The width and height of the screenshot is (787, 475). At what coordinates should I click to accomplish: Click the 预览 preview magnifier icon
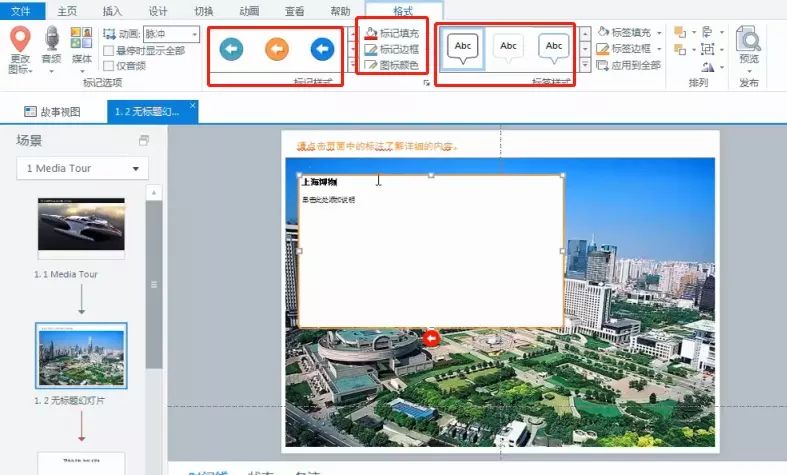748,39
